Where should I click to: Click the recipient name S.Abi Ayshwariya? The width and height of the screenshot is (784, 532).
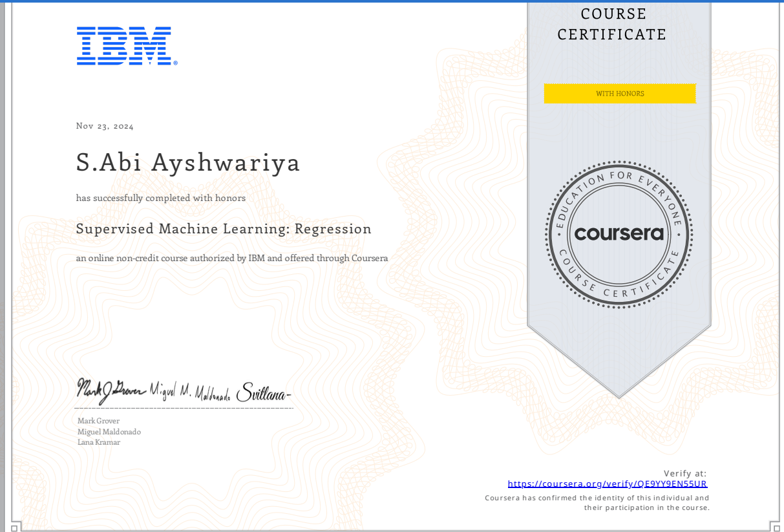(188, 162)
